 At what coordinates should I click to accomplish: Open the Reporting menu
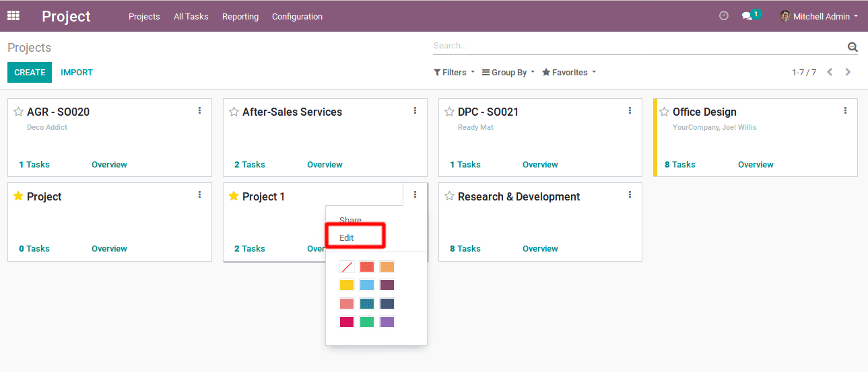[x=240, y=16]
